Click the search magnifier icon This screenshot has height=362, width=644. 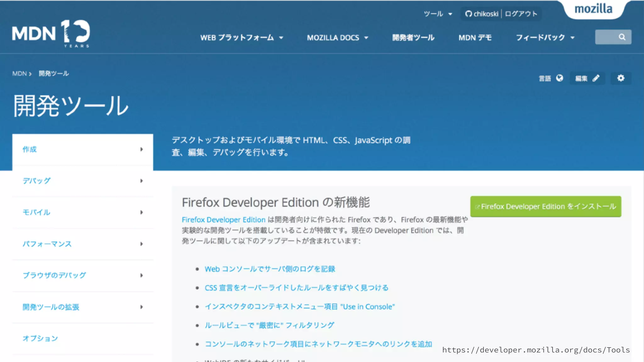tap(622, 37)
